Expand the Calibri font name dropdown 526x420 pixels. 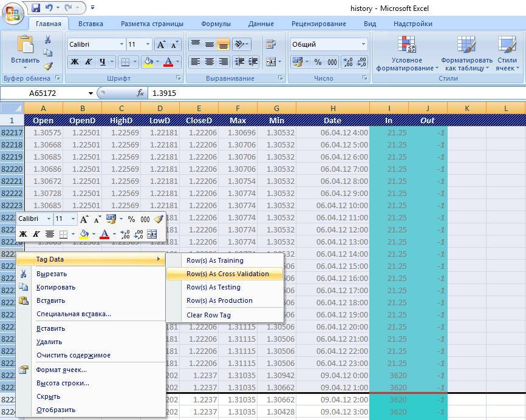121,44
